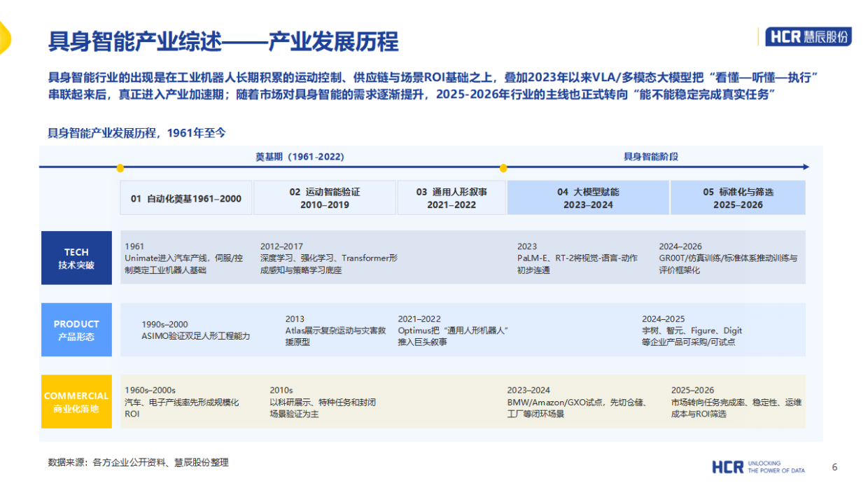Viewport: 868px width, 488px height.
Task: Click the 2024–2026 GR00T/仿真训练 entry
Action: click(x=728, y=258)
